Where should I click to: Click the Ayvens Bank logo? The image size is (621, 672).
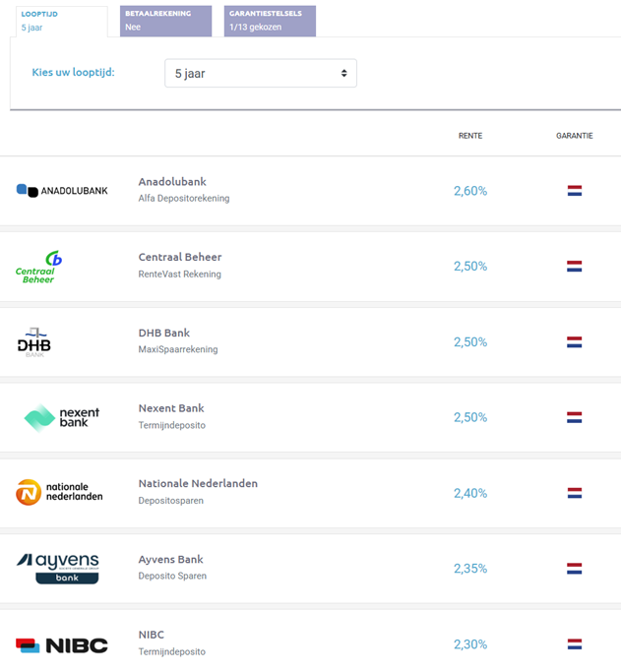click(59, 568)
